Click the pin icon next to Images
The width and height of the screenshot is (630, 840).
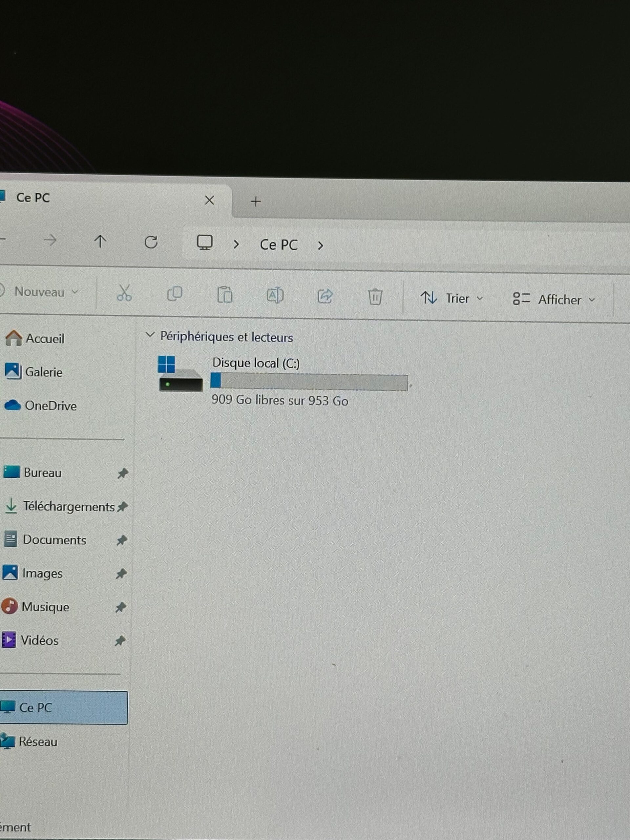(121, 574)
